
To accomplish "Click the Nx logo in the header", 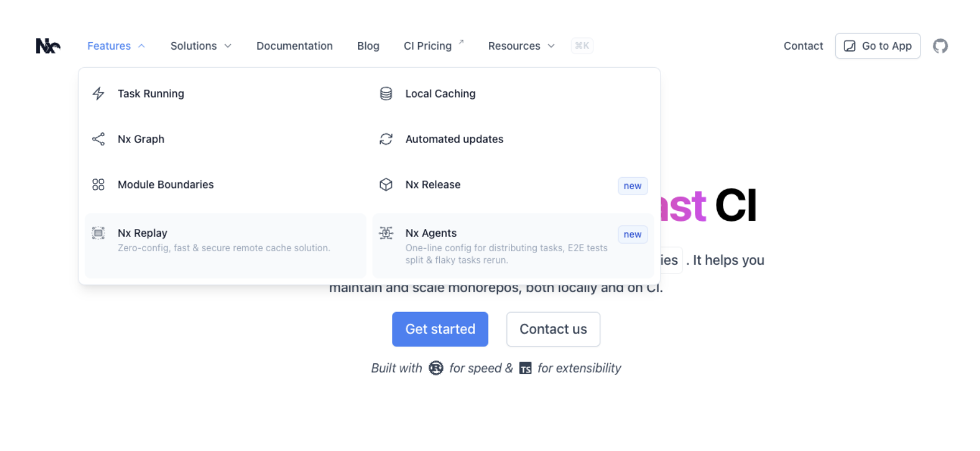I will tap(48, 46).
